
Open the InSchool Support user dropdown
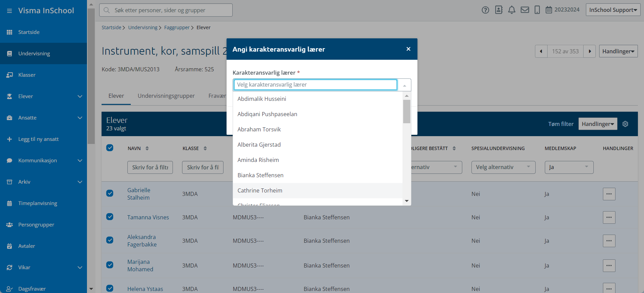coord(613,10)
